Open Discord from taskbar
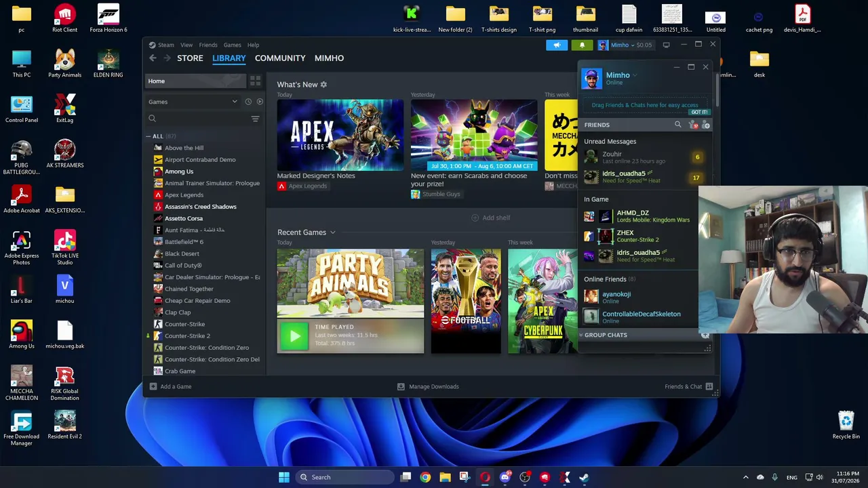Viewport: 868px width, 488px height. pos(505,477)
